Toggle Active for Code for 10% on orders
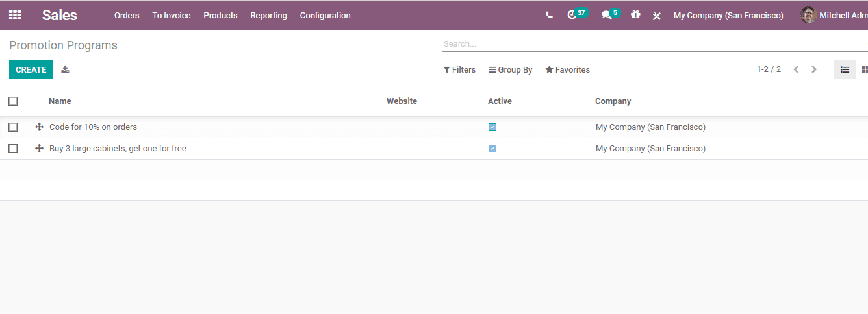 tap(492, 127)
